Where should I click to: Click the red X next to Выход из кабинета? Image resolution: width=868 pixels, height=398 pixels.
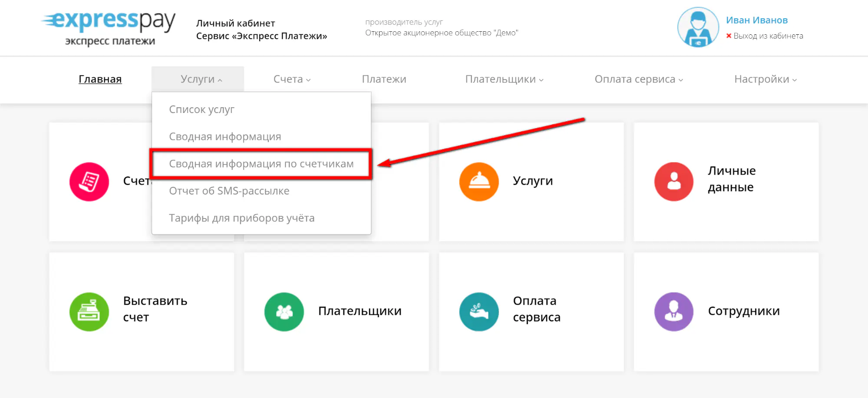click(729, 36)
